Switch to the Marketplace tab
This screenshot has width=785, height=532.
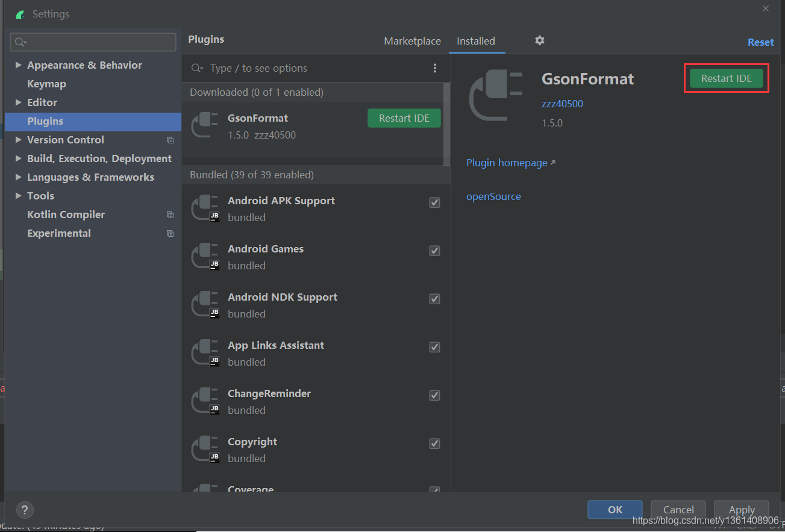tap(412, 41)
